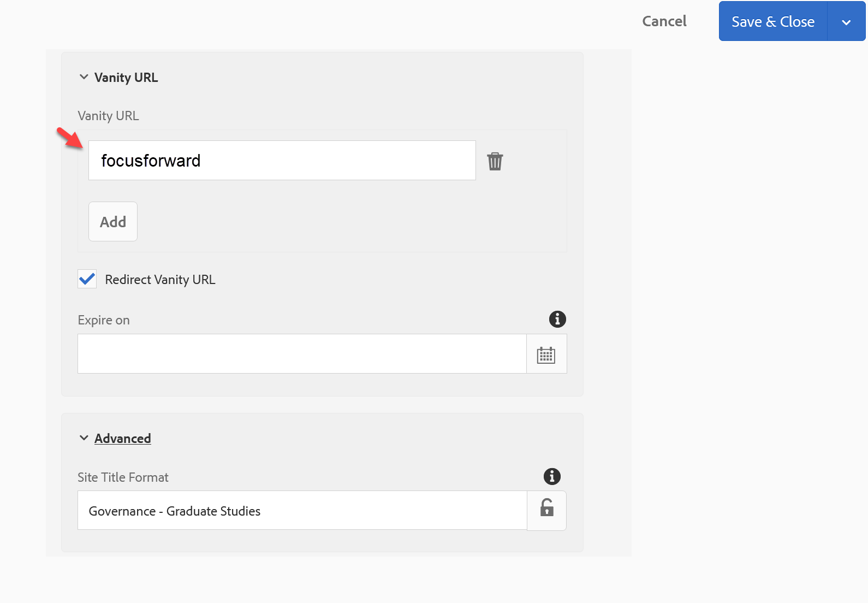
Task: Click the Redirect Vanity URL label
Action: (160, 280)
